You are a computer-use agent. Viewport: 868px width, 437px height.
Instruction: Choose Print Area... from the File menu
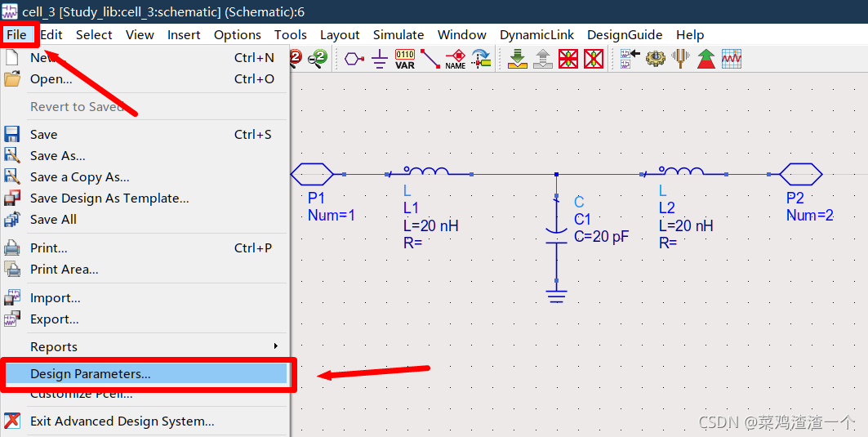[x=145, y=270]
